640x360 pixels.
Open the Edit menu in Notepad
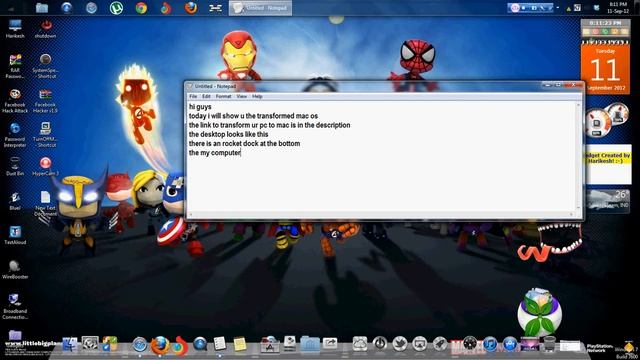[206, 96]
